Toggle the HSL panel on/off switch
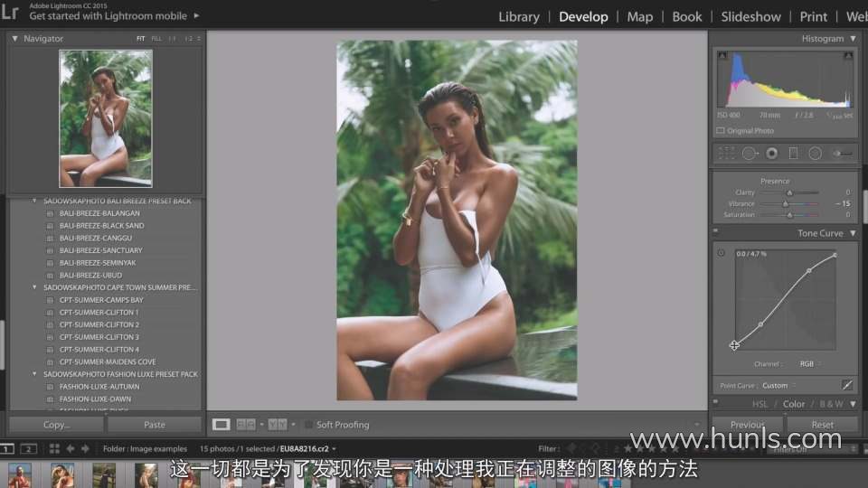Image resolution: width=868 pixels, height=488 pixels. [715, 401]
